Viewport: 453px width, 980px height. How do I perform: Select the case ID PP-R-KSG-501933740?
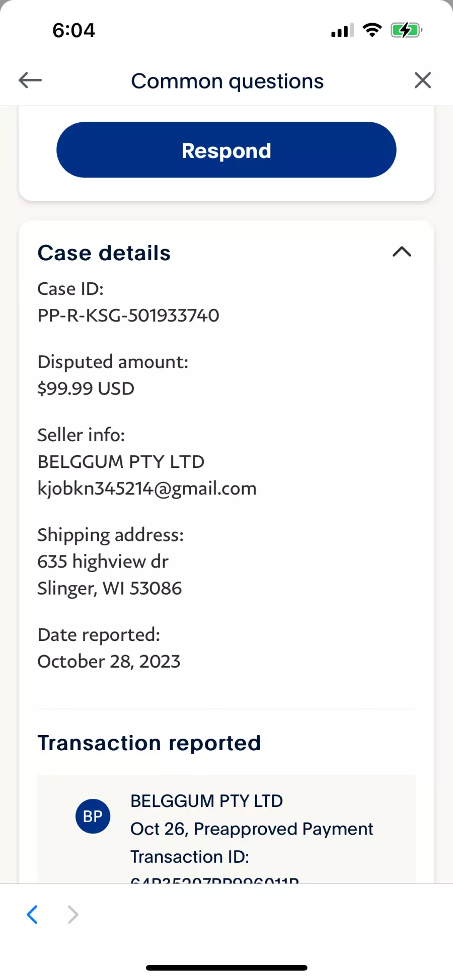[128, 315]
